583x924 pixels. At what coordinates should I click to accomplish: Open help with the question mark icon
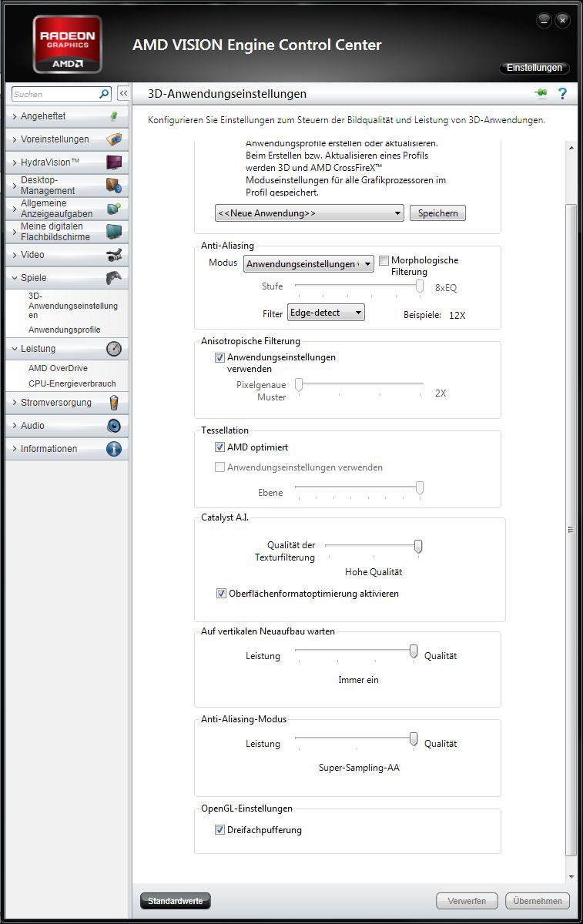(563, 93)
